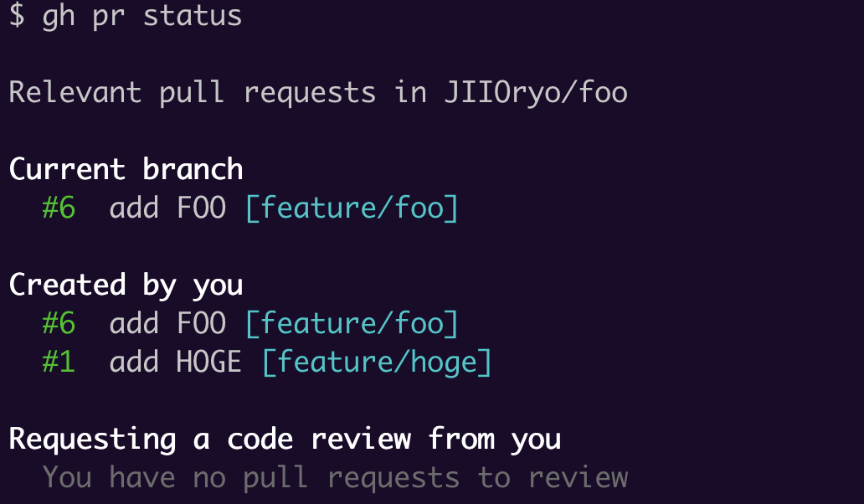This screenshot has width=864, height=504.
Task: Click the blank line below the command
Action: pos(335,54)
